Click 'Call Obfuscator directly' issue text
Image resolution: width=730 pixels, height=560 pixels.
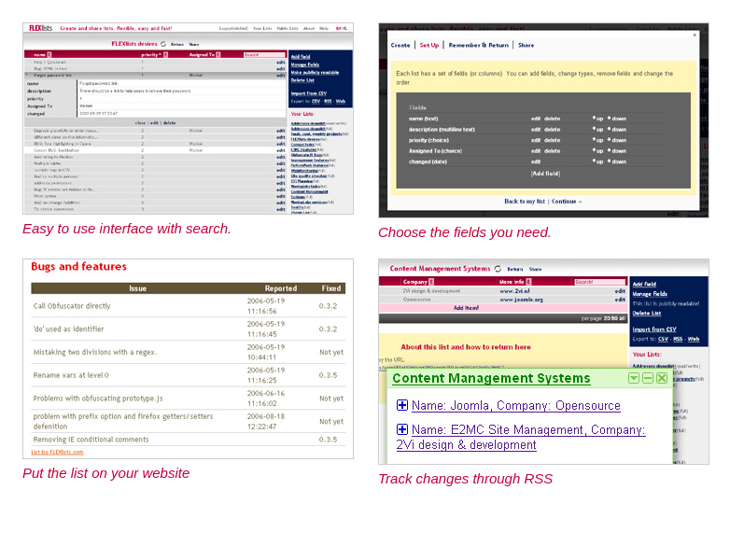coord(72,306)
